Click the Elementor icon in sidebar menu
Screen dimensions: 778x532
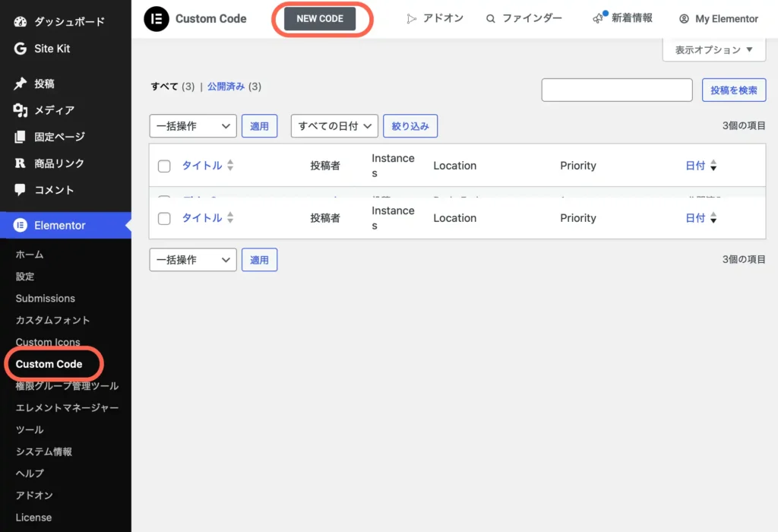coord(21,225)
